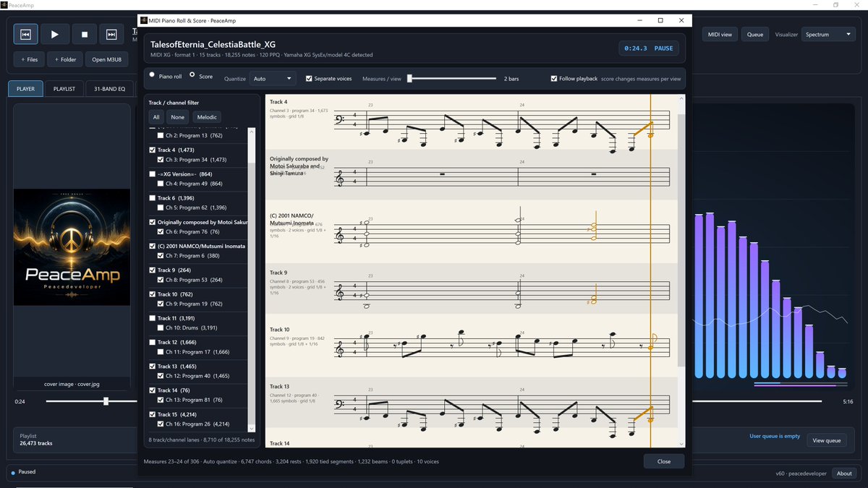
Task: Switch to the PLAYER tab
Action: 25,89
